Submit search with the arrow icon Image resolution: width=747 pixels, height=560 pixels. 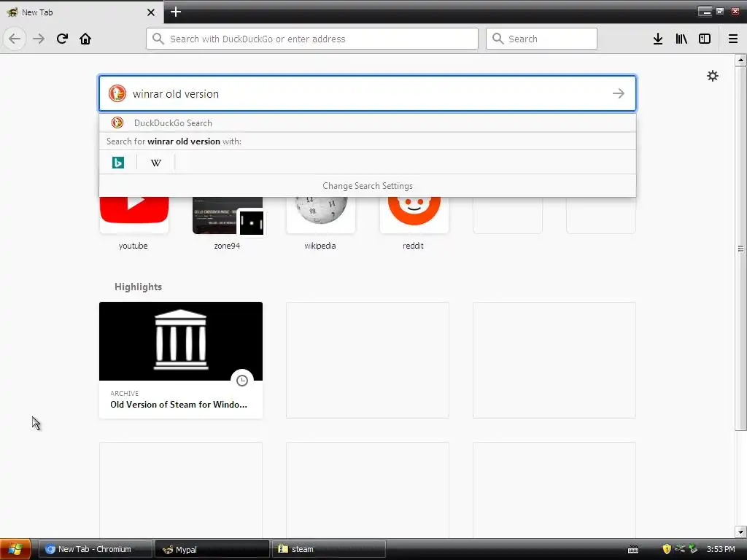619,93
